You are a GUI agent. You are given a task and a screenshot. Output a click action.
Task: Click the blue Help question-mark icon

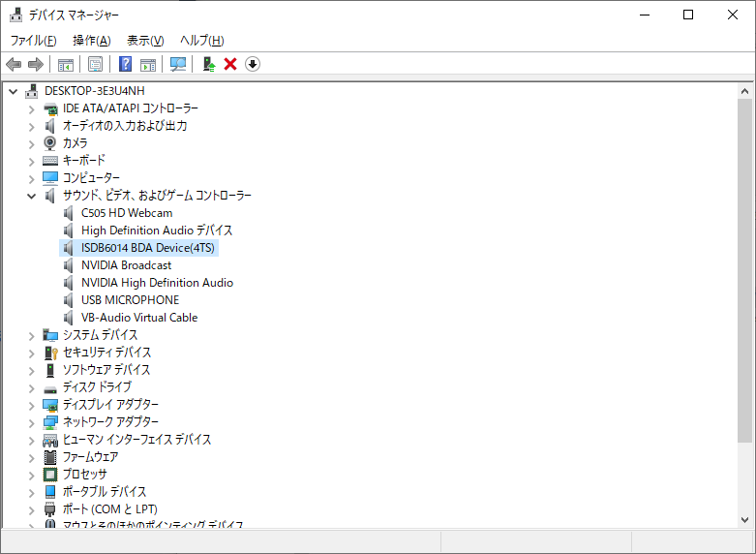coord(126,64)
